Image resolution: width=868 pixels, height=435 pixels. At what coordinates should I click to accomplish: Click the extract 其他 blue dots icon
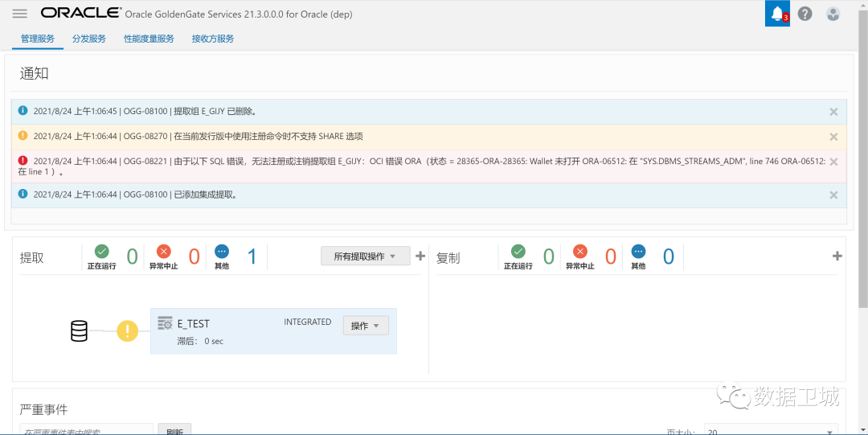pyautogui.click(x=222, y=252)
